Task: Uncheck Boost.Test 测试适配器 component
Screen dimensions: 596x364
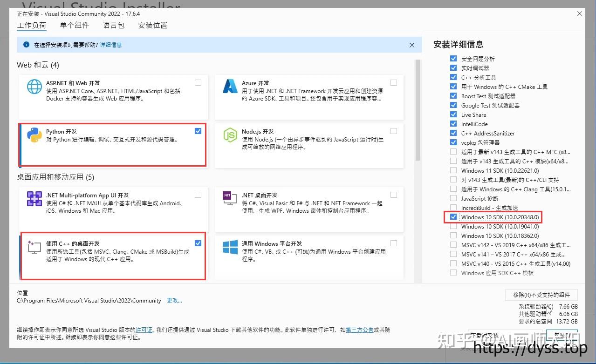Action: pyautogui.click(x=453, y=96)
